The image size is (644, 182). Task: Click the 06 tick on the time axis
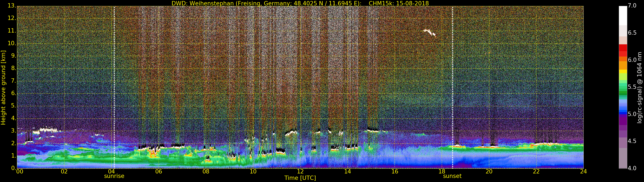pyautogui.click(x=158, y=172)
